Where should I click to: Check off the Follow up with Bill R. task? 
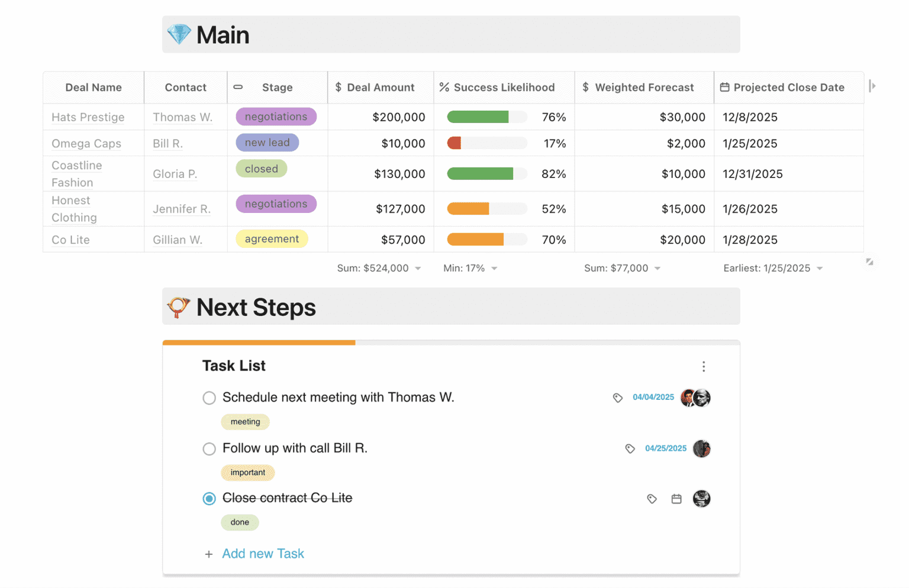pos(209,448)
